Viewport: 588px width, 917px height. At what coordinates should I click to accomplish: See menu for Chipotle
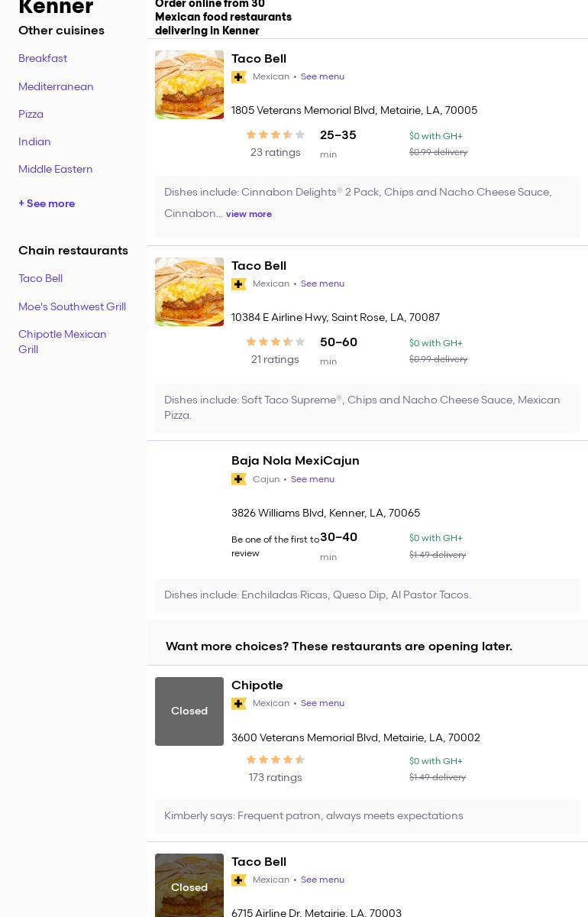322,703
